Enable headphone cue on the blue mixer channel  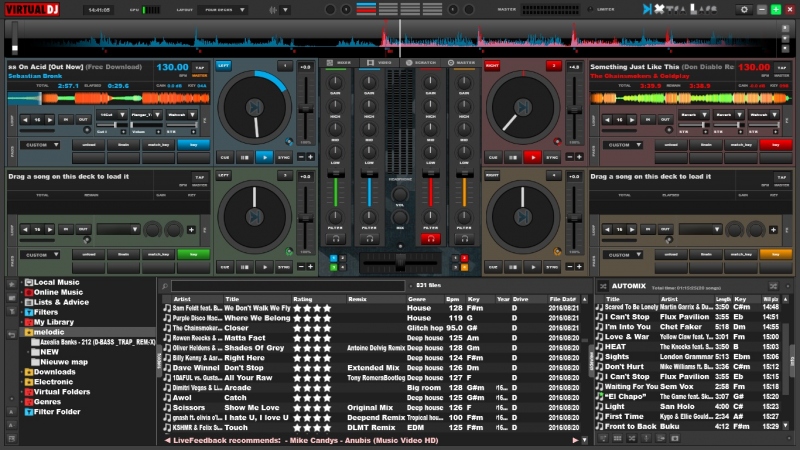click(369, 239)
